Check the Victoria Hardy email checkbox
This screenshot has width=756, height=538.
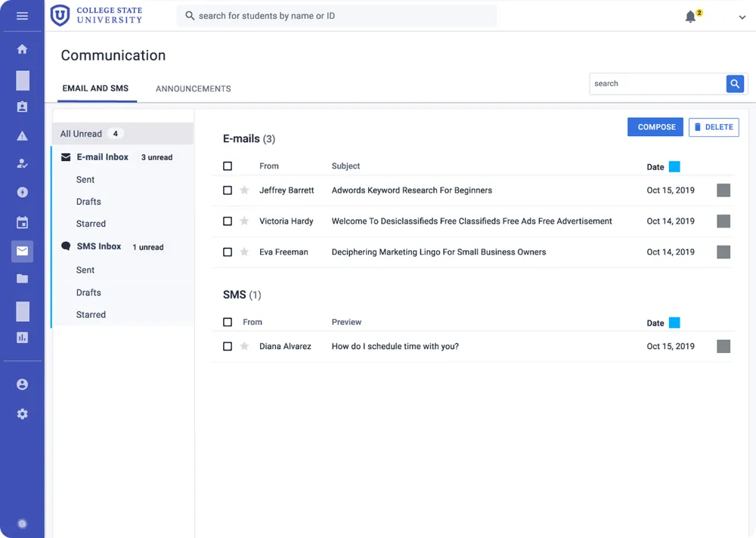point(228,221)
